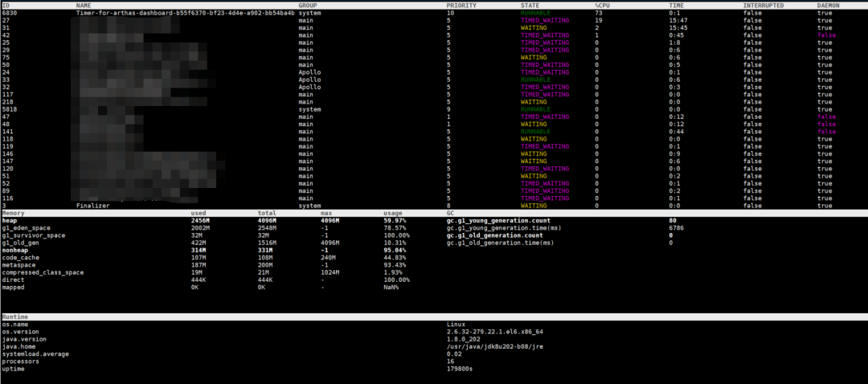Click the NaN% usage of mapped

(x=391, y=287)
